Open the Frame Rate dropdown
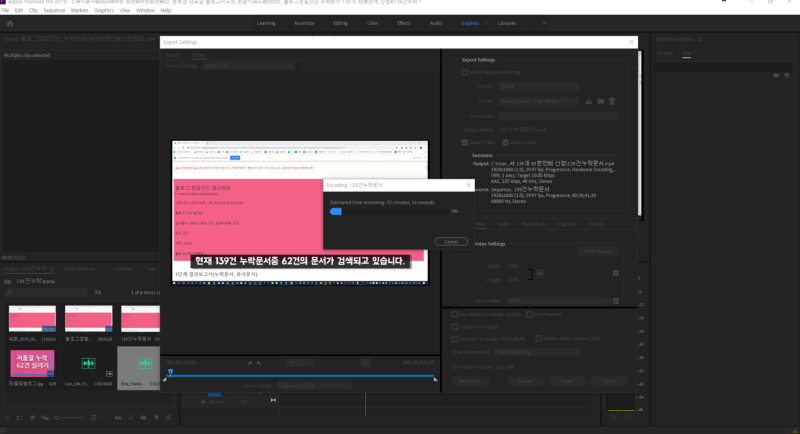The height and width of the screenshot is (434, 800). click(559, 301)
